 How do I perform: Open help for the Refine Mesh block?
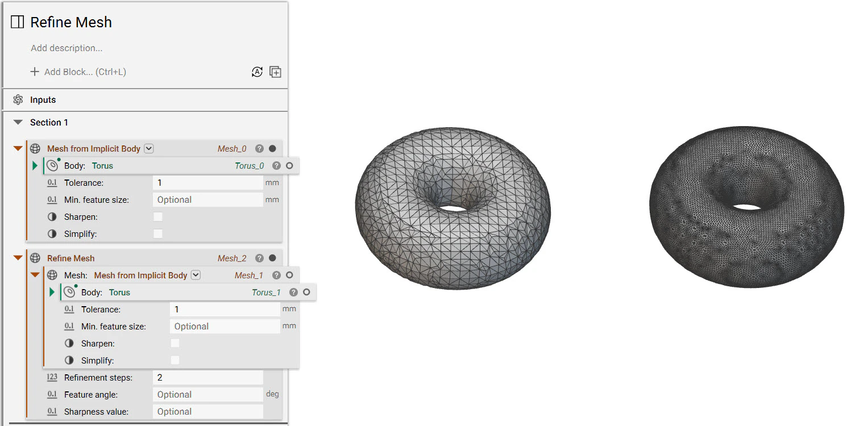(x=259, y=258)
